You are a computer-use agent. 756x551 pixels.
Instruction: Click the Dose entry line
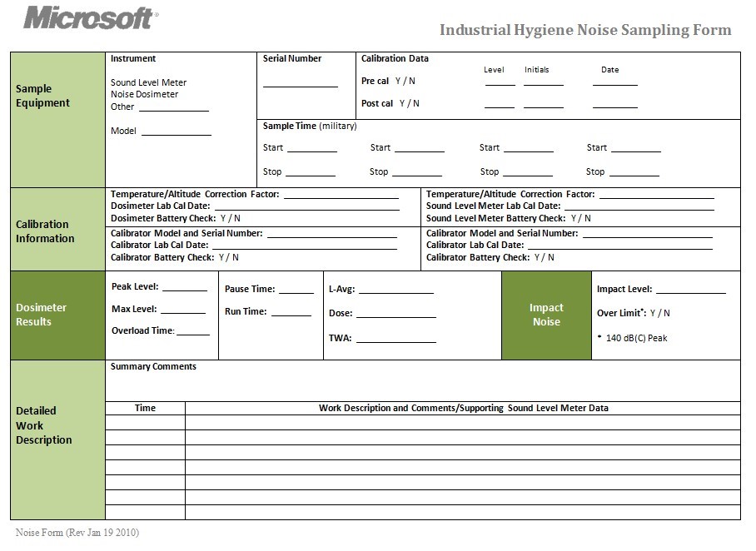(396, 314)
